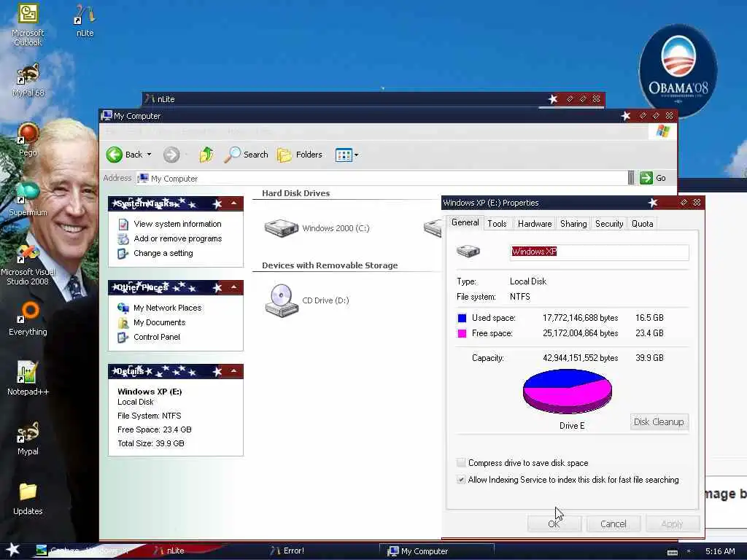
Task: Switch to the Quota tab
Action: [x=642, y=224]
